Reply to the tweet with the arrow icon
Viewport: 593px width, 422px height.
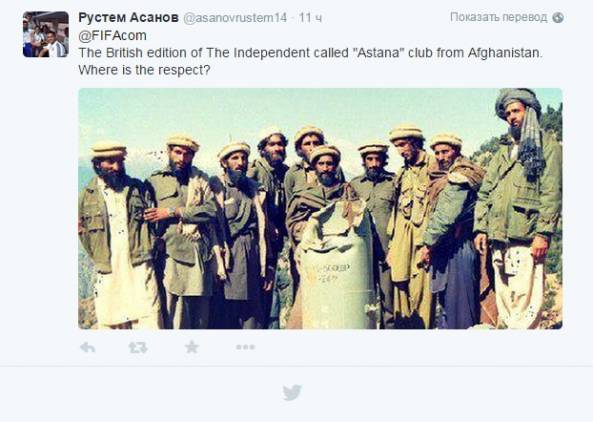[87, 347]
